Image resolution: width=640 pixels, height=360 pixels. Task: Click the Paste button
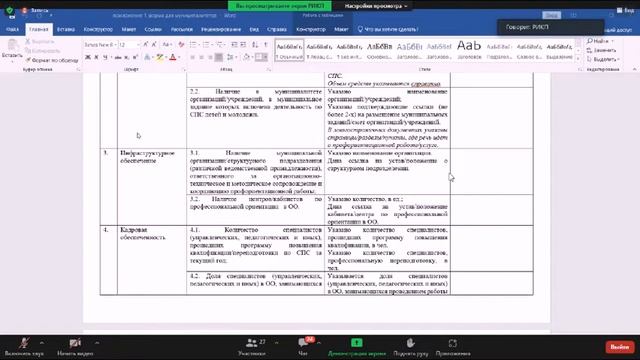(12, 51)
